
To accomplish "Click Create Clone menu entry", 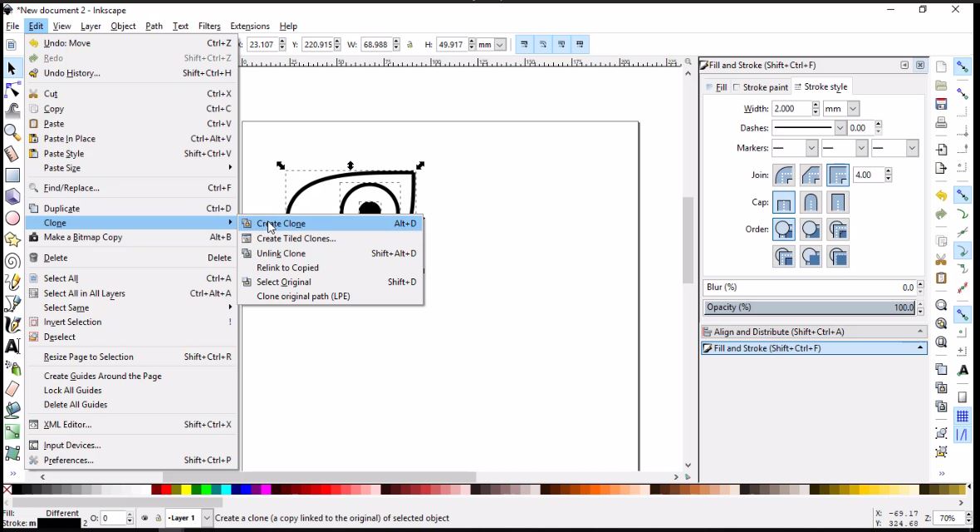I will coord(331,224).
